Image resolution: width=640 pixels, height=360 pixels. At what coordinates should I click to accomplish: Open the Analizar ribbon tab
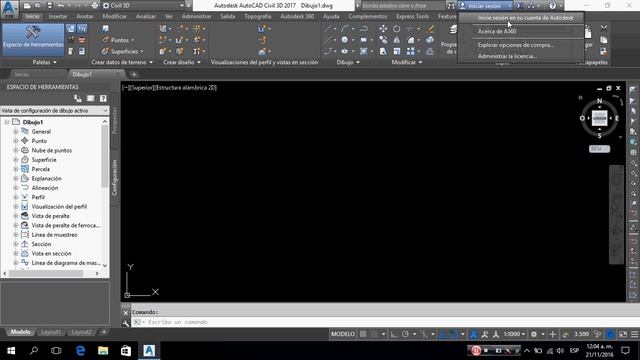click(x=146, y=16)
